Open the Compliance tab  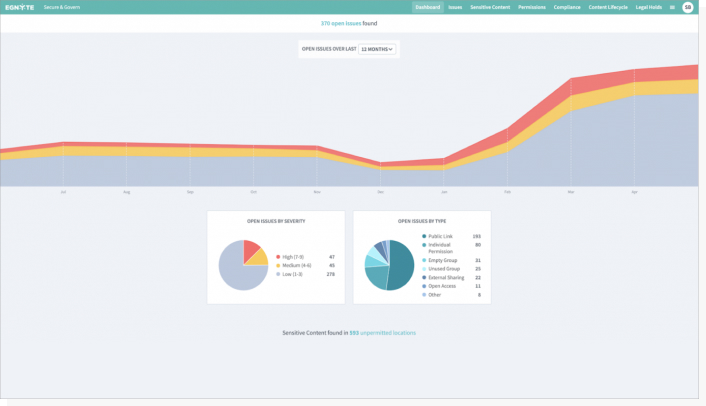567,7
